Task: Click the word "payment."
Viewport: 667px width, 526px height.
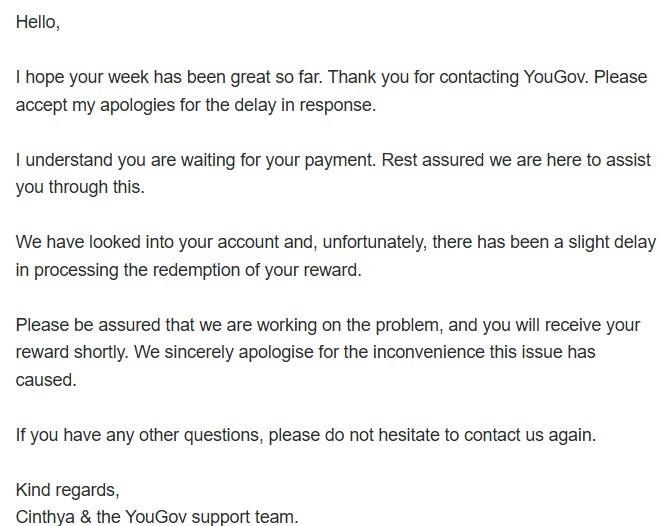Action: click(340, 161)
